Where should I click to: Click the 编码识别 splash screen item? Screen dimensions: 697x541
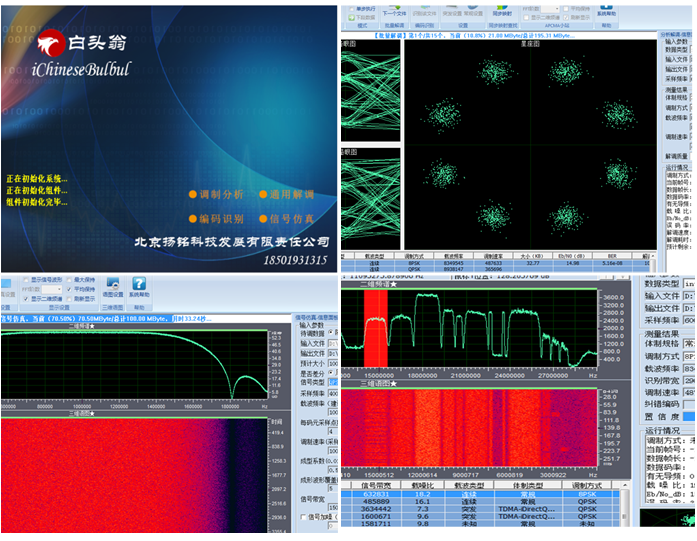216,219
